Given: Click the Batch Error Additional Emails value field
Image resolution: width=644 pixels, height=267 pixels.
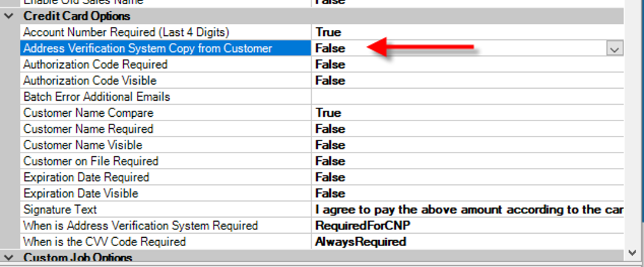Looking at the screenshot, I should [x=464, y=97].
